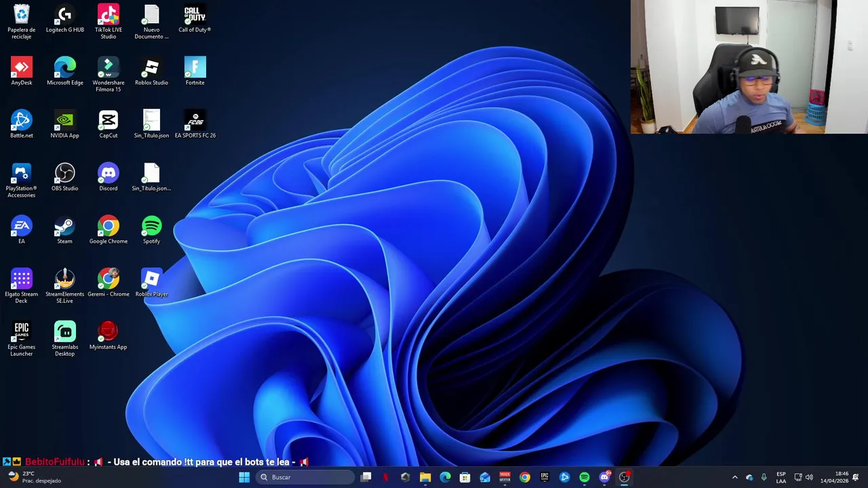Select the Elgato Stream Deck icon
This screenshot has width=868, height=488.
[22, 286]
